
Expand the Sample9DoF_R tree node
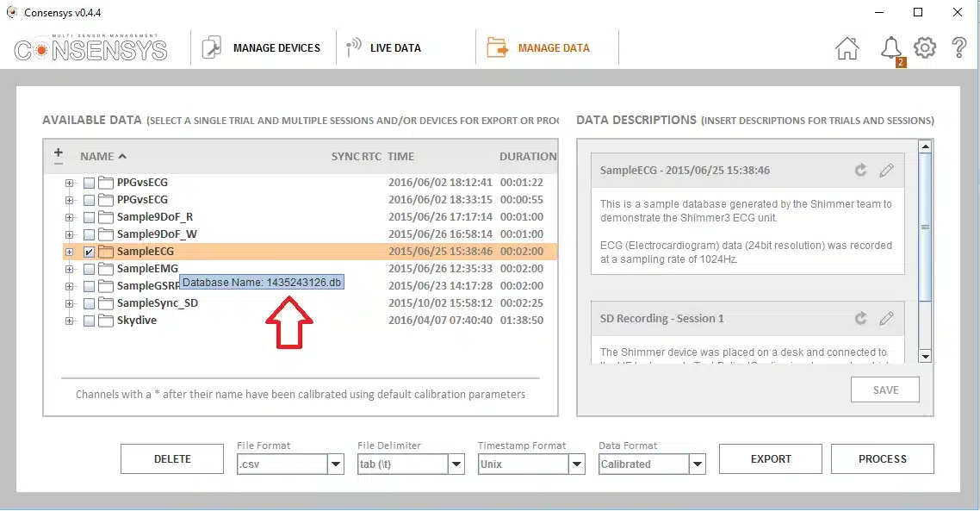coord(69,218)
